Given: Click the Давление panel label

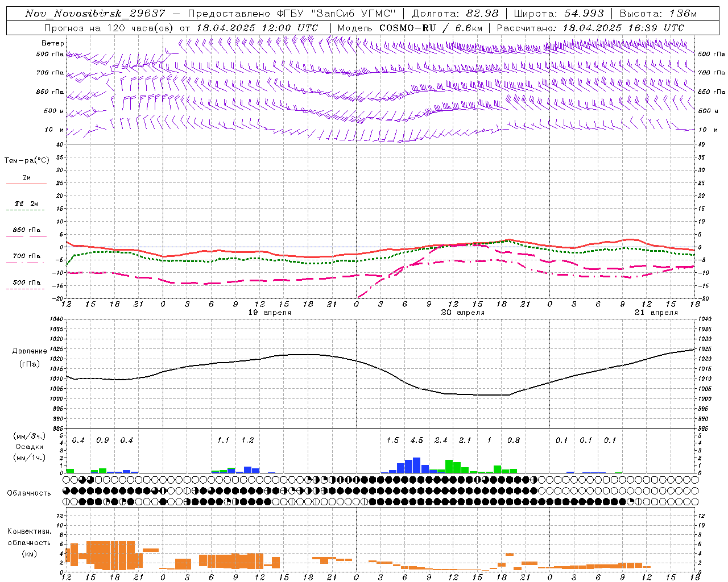Looking at the screenshot, I should pos(30,351).
